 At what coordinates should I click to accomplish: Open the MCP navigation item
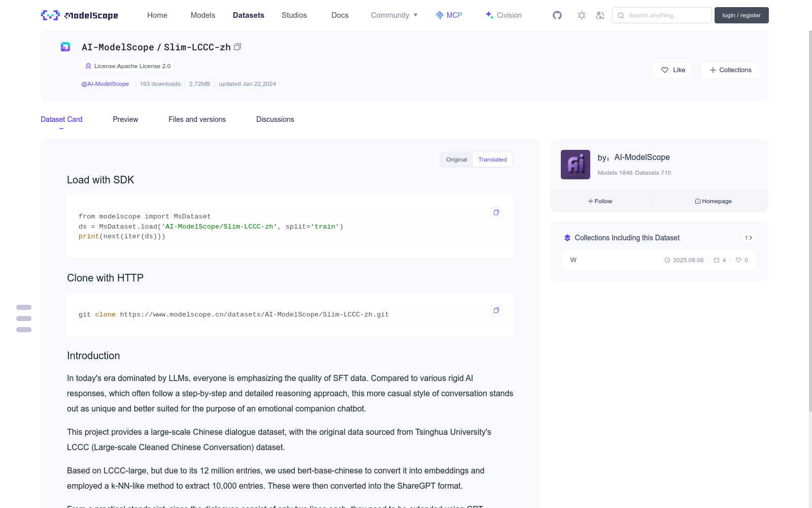click(449, 15)
